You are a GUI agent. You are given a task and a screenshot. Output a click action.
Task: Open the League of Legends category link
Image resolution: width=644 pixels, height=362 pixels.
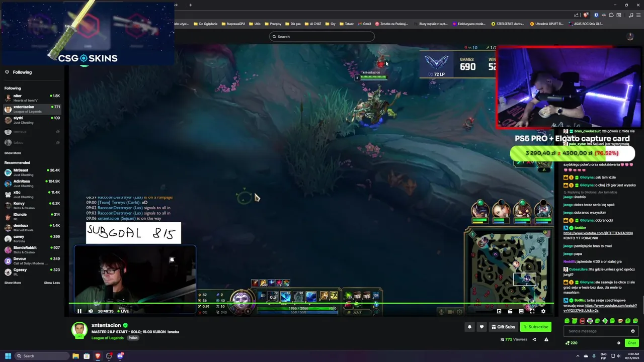pos(108,338)
